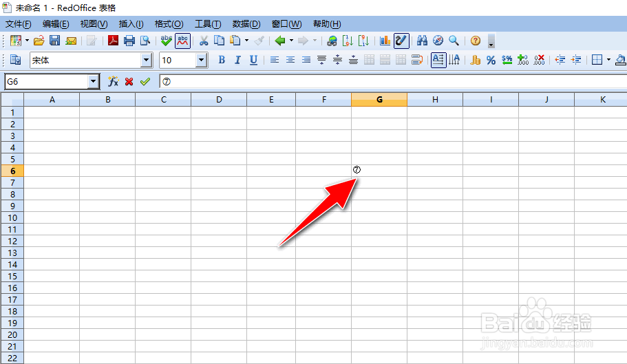Expand the font name dropdown 宋体
This screenshot has height=364, width=627.
tap(147, 61)
